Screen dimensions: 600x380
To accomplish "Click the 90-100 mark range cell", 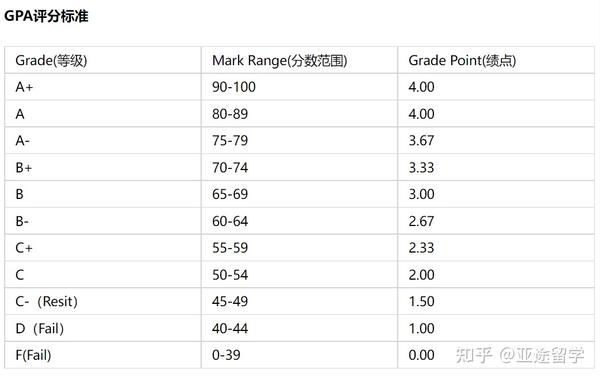I will click(299, 87).
